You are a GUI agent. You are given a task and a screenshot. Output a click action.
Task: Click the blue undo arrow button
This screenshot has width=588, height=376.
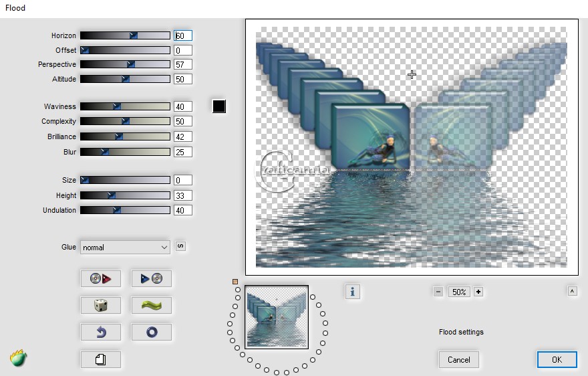[x=100, y=333]
